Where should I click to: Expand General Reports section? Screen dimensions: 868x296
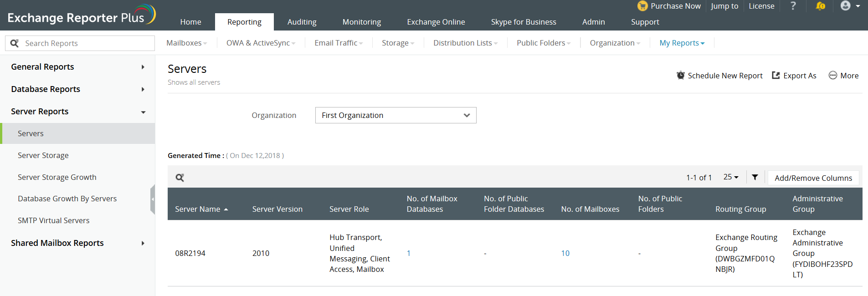coord(77,67)
